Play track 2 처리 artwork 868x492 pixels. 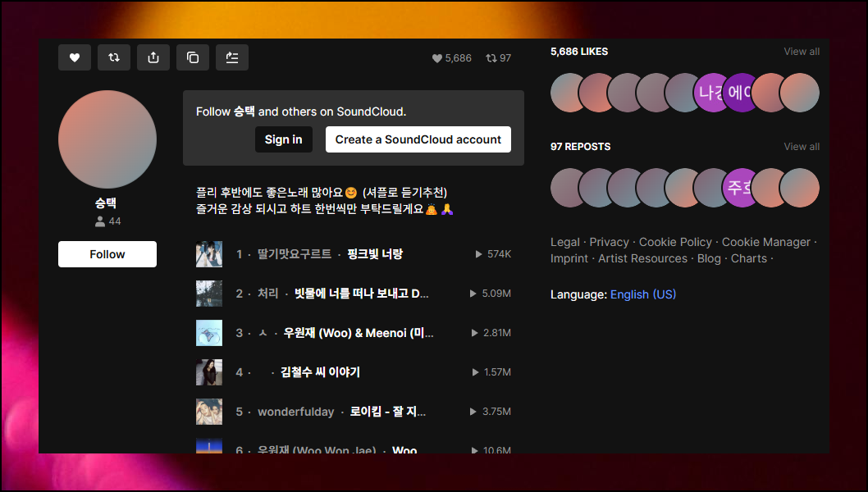pos(209,294)
